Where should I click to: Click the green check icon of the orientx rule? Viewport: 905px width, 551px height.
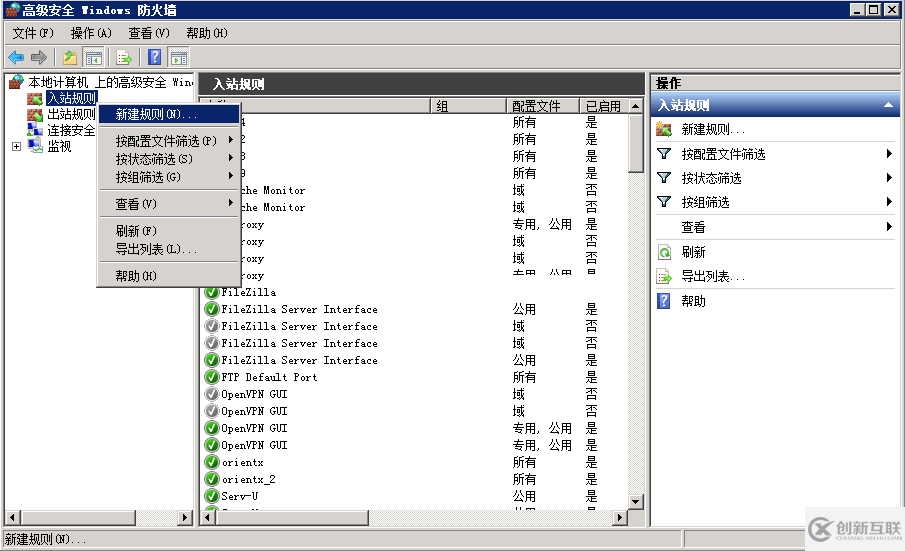[x=212, y=462]
